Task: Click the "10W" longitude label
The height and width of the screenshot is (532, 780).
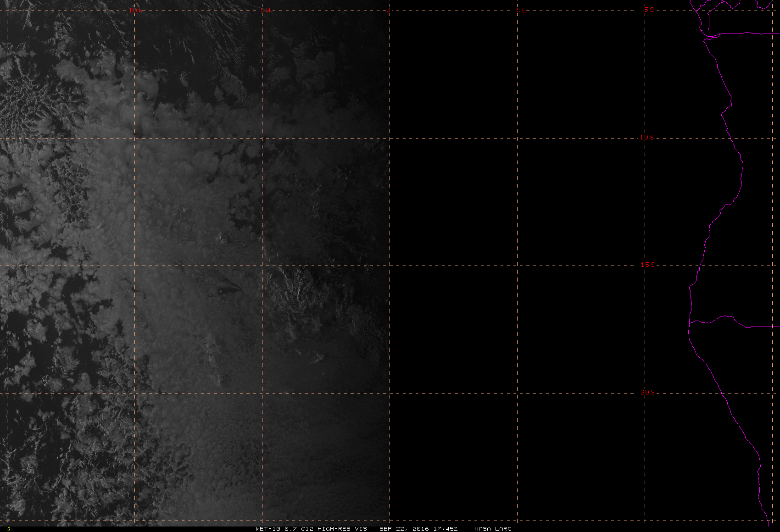Action: (135, 11)
